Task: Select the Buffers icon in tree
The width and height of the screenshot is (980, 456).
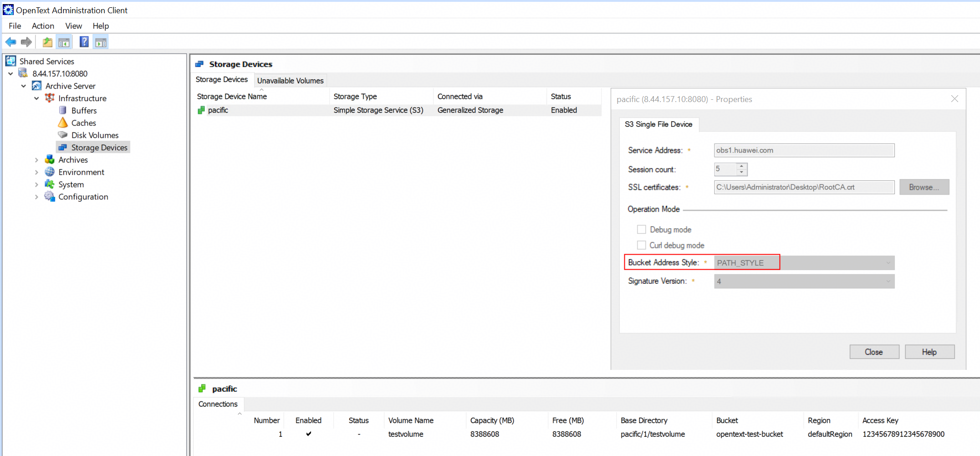Action: [x=63, y=110]
